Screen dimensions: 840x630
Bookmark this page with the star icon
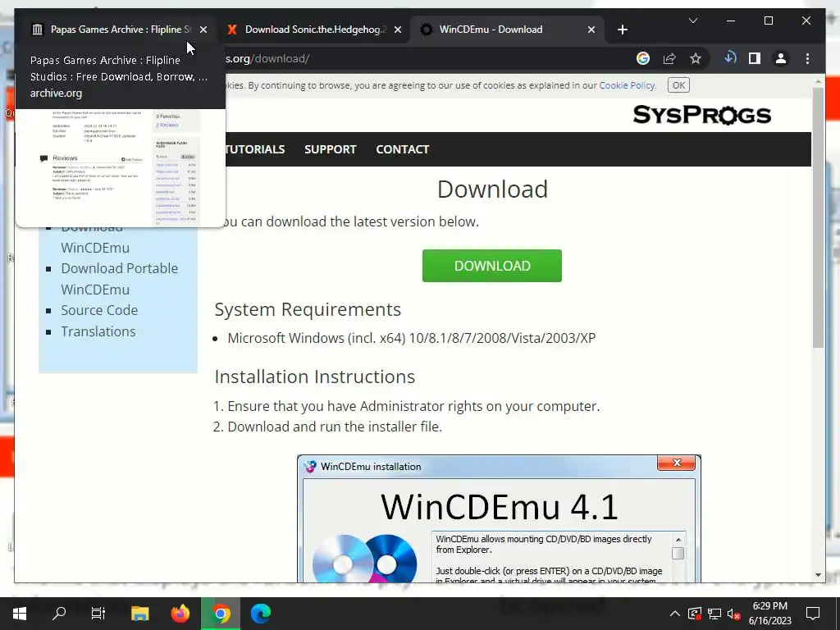click(x=696, y=58)
